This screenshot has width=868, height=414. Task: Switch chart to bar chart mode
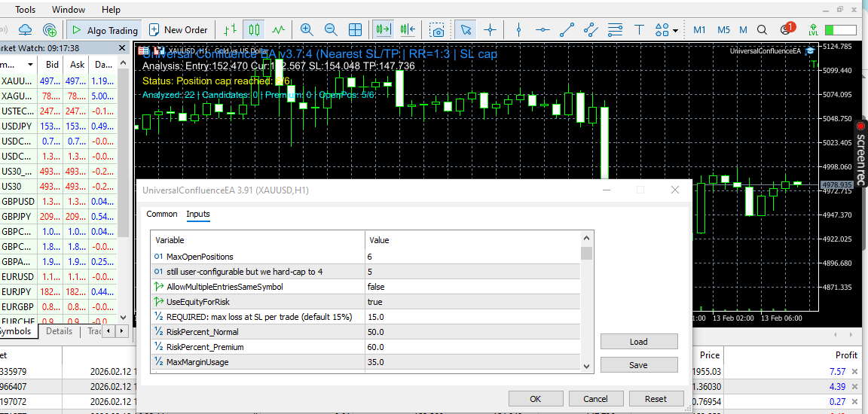pos(231,29)
